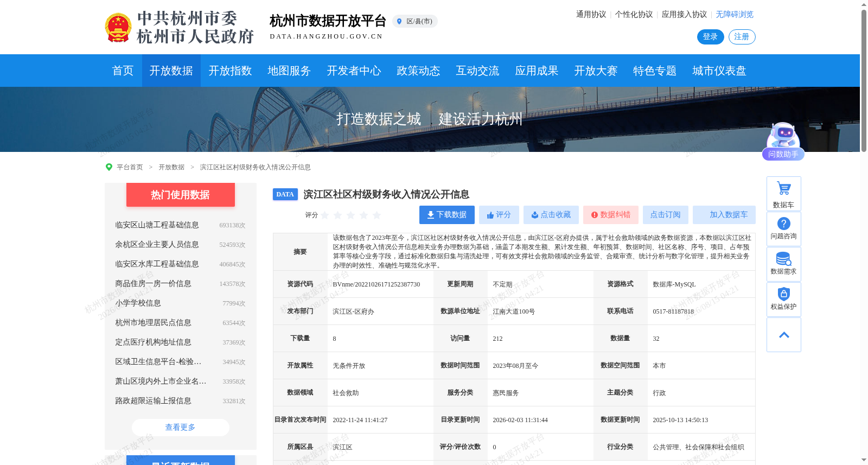Image resolution: width=868 pixels, height=465 pixels.
Task: Open the 权益保护 shield icon
Action: [x=784, y=300]
